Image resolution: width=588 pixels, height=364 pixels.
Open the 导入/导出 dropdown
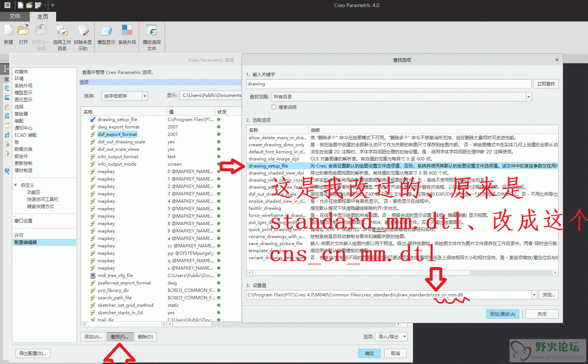coord(391,337)
